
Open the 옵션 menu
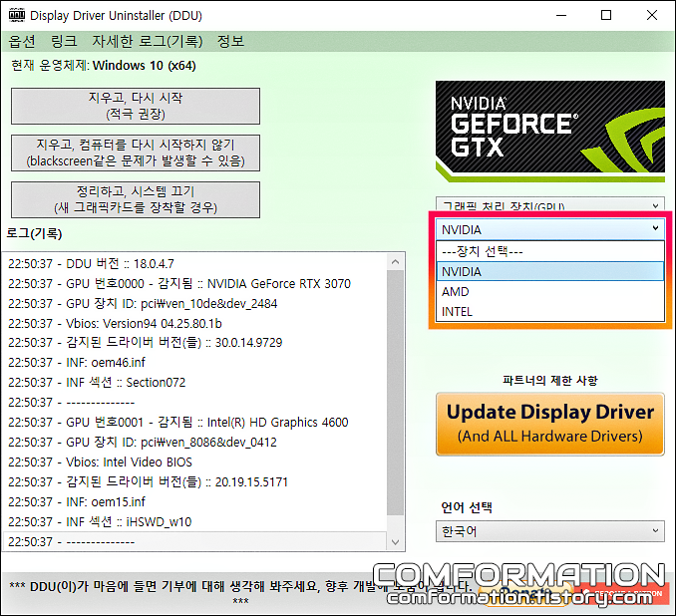coord(22,42)
